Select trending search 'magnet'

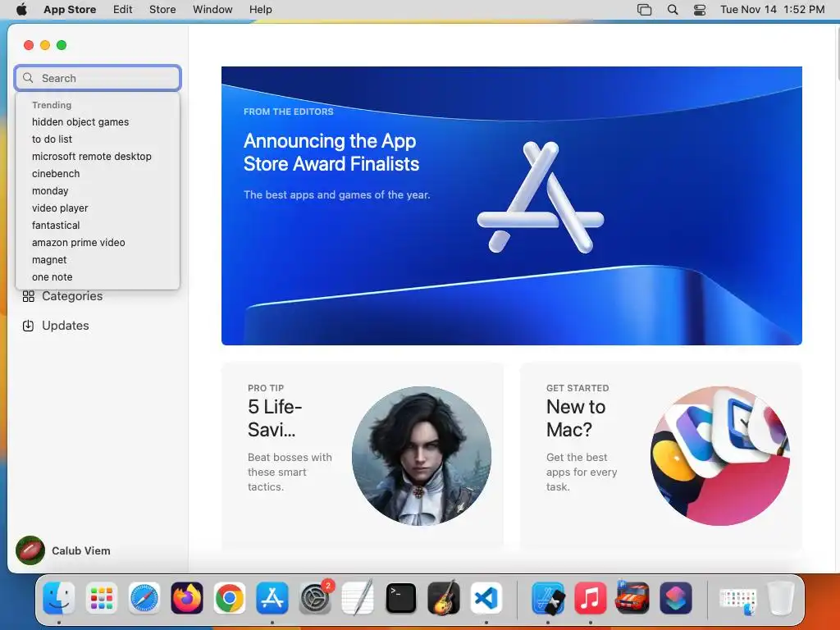[x=98, y=260]
